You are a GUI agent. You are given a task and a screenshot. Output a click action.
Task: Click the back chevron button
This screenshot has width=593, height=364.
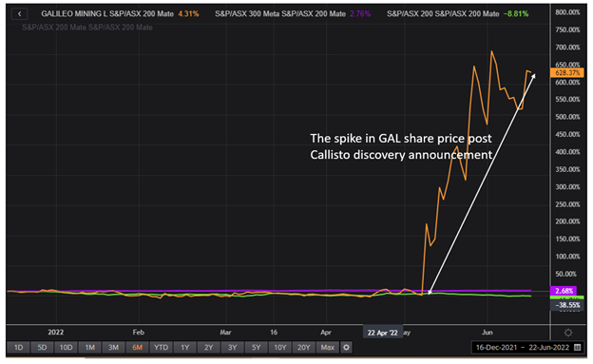[19, 14]
